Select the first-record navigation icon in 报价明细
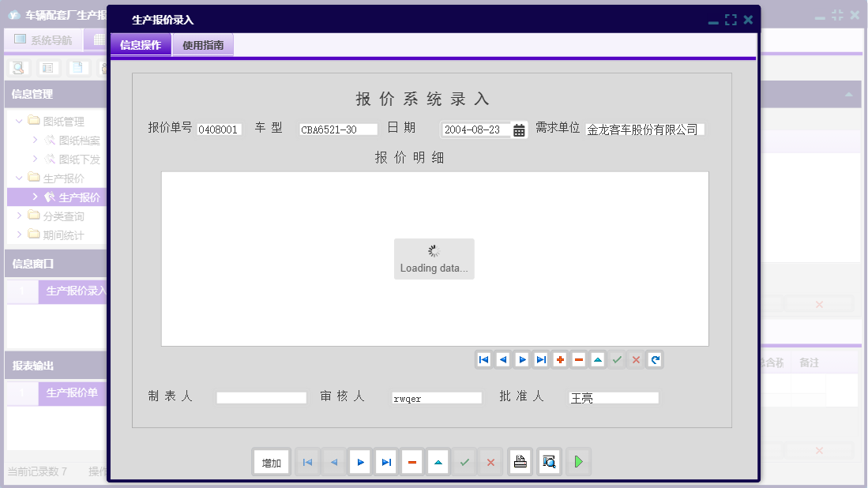Image resolution: width=868 pixels, height=488 pixels. coord(483,359)
